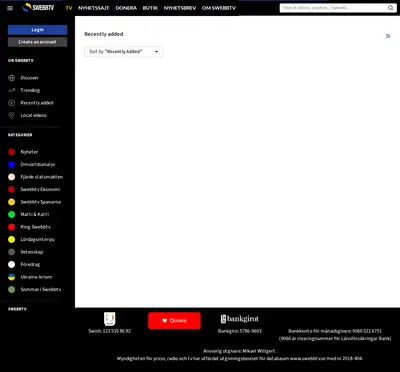The height and width of the screenshot is (372, 400).
Task: Open the NYHETSSAJT menu item
Action: click(x=94, y=8)
